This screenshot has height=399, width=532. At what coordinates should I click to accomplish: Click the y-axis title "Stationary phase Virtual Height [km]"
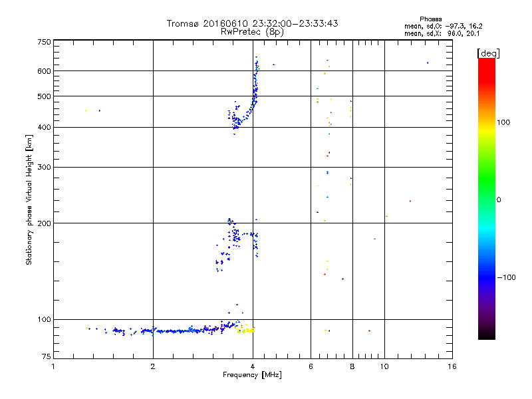(x=29, y=199)
